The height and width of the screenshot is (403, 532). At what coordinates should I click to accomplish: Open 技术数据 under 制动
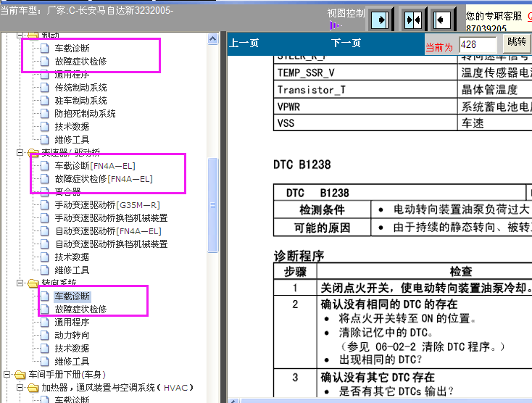click(x=72, y=127)
